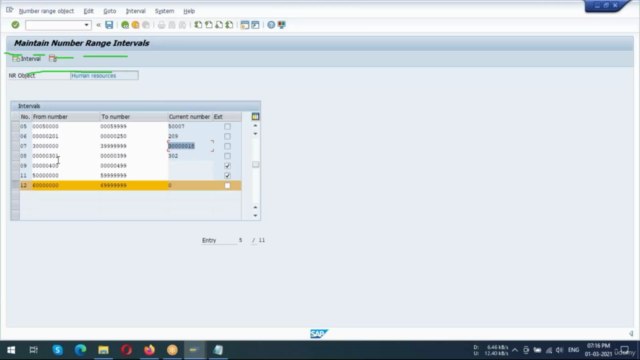Screen dimensions: 640x360
Task: Click the SAP logo in status bar
Action: 319,334
